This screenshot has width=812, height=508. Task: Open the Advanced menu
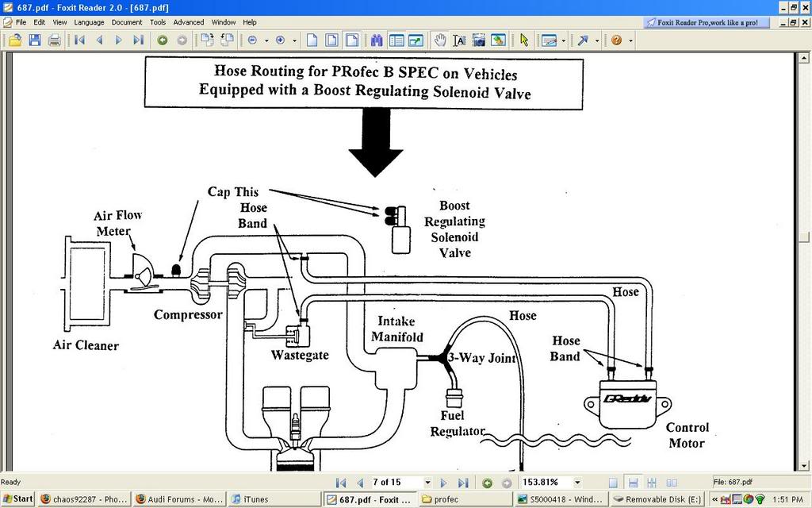click(189, 22)
